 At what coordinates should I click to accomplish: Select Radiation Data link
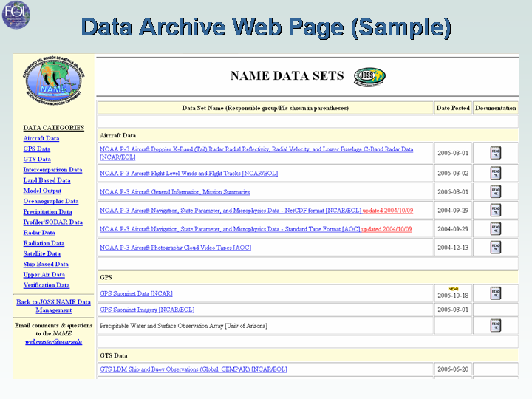pos(44,244)
